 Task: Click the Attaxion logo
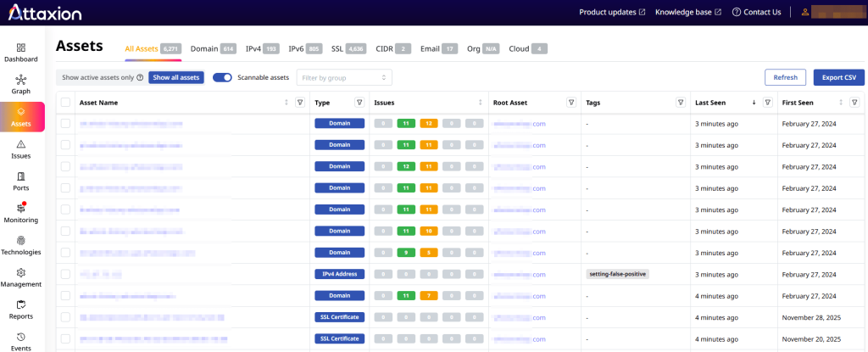46,12
